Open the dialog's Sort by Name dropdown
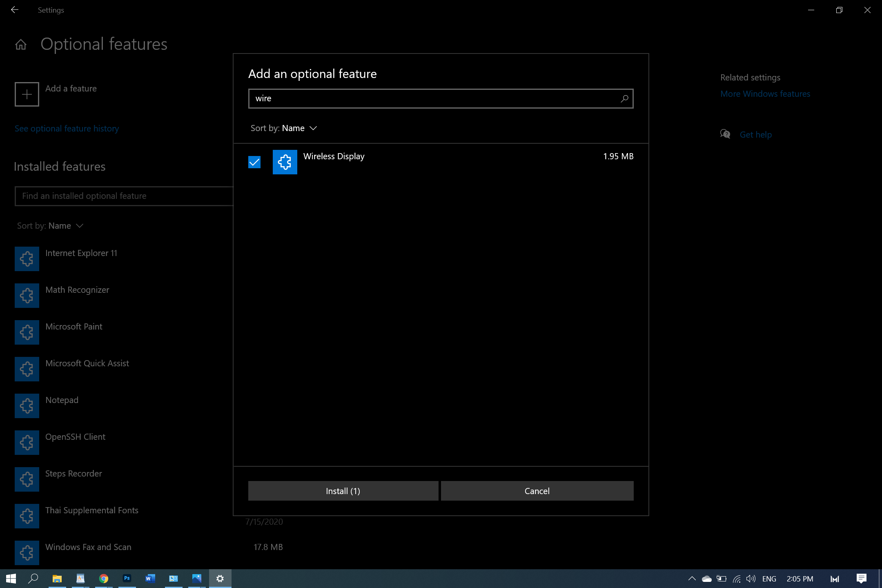Image resolution: width=882 pixels, height=588 pixels. click(284, 128)
